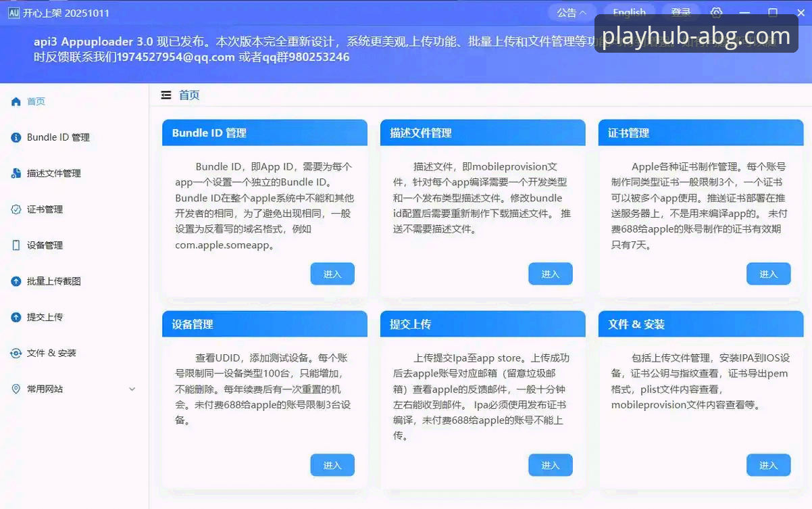Click the AU app logo icon

pyautogui.click(x=14, y=12)
